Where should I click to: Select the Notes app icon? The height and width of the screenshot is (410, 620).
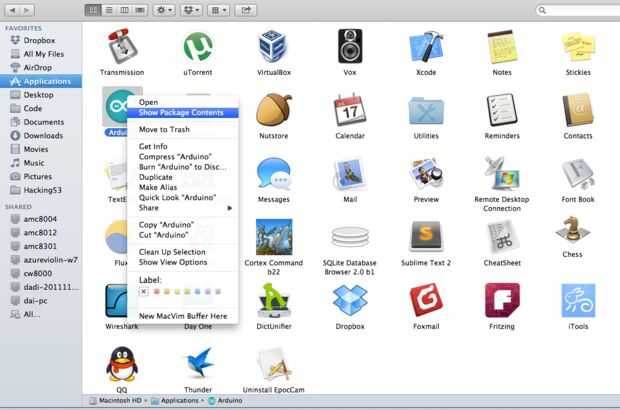click(502, 46)
